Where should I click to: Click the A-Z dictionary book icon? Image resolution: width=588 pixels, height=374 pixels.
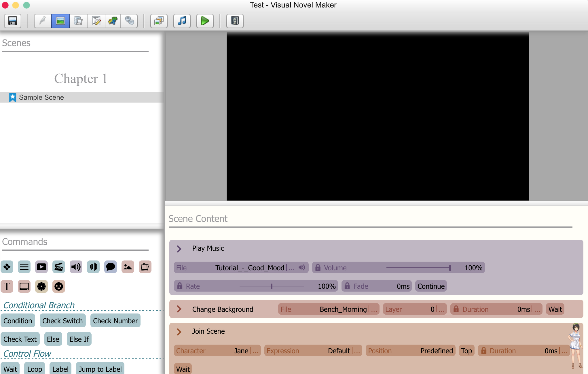(x=235, y=21)
